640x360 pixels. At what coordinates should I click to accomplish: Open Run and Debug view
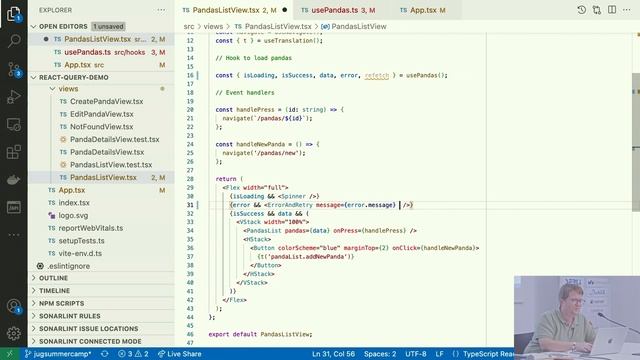[14, 97]
